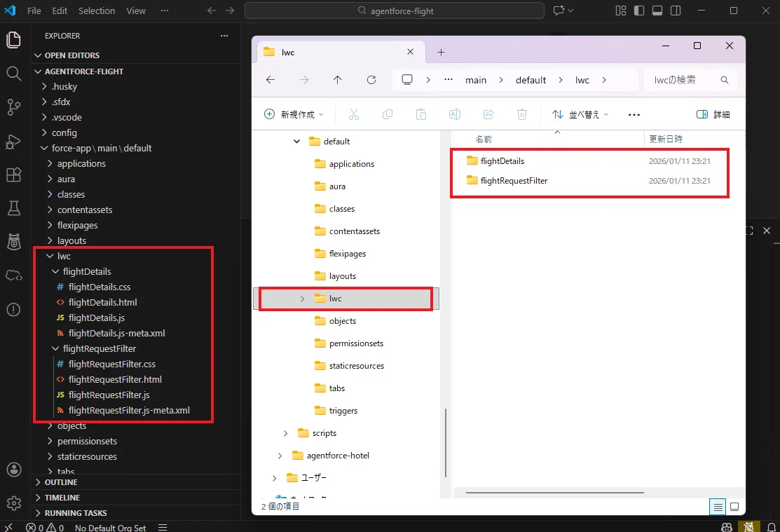The image size is (780, 532).
Task: Refresh the File Explorer lwc folder
Action: pos(371,80)
